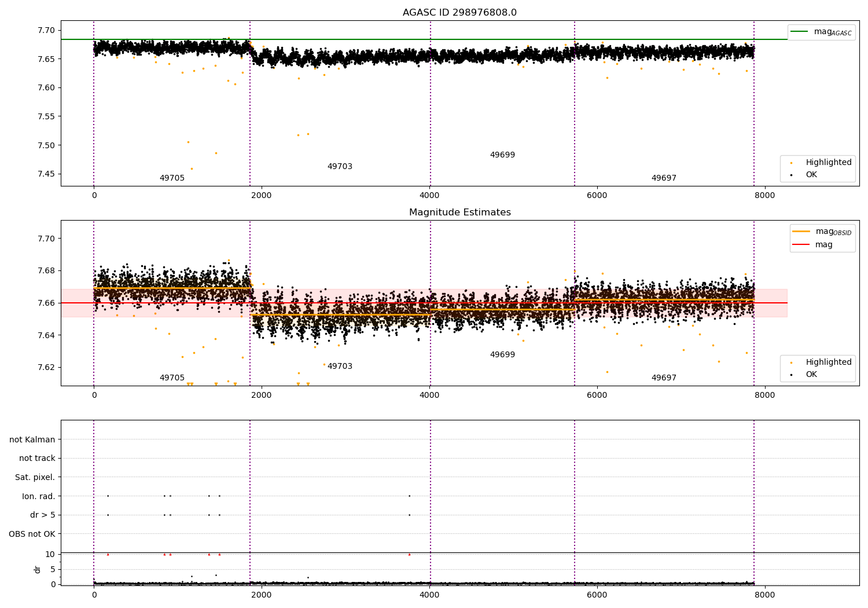Click the 'OBS not OK' flag row label
Viewport: 868px width, 608px height.
click(32, 534)
